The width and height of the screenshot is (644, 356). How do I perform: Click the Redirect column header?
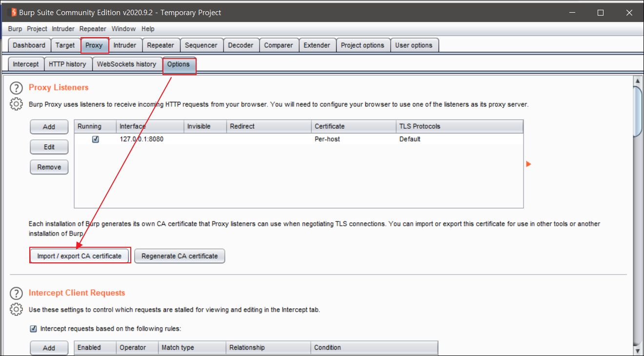click(269, 126)
